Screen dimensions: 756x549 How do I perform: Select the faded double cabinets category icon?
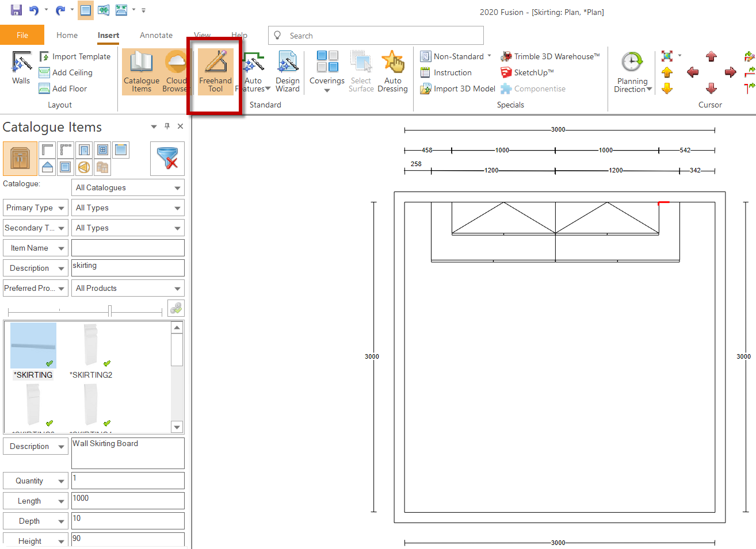coord(102,167)
